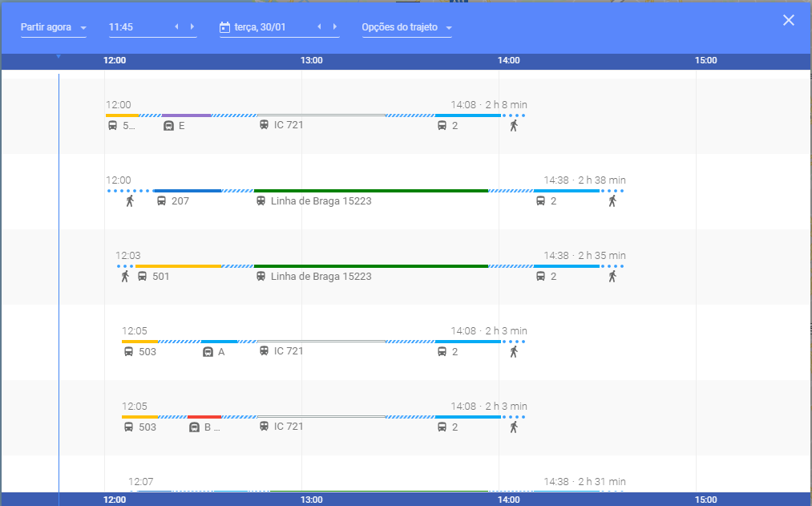Select the green Linha de Braga 15223 segment at 12:00
Viewport: 812px width, 506px height.
(x=370, y=191)
